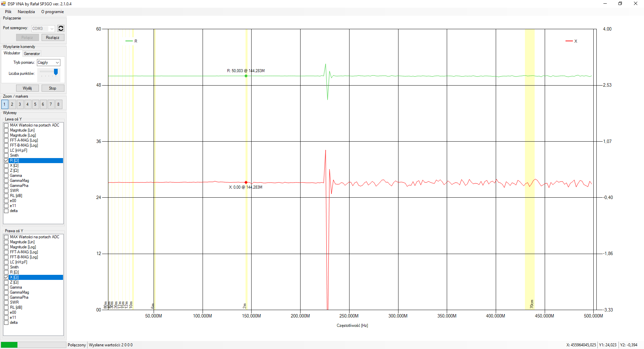Click the Wyślij button
The image size is (644, 349).
pos(27,88)
